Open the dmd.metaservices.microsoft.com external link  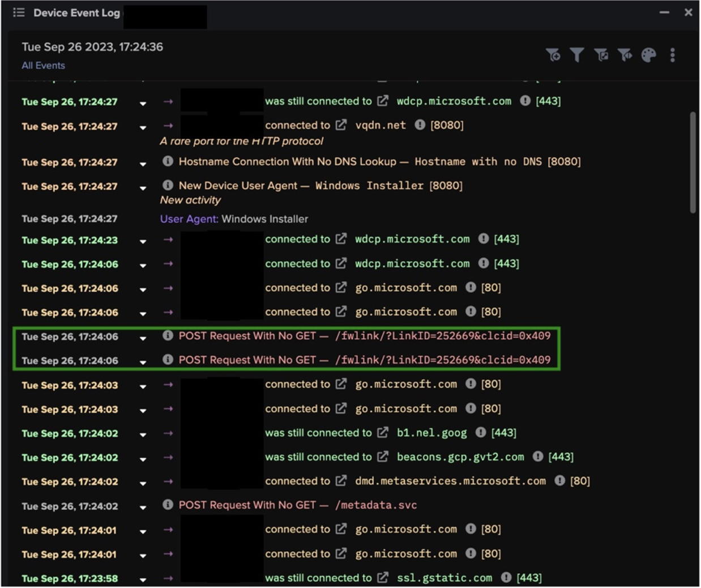pyautogui.click(x=340, y=480)
